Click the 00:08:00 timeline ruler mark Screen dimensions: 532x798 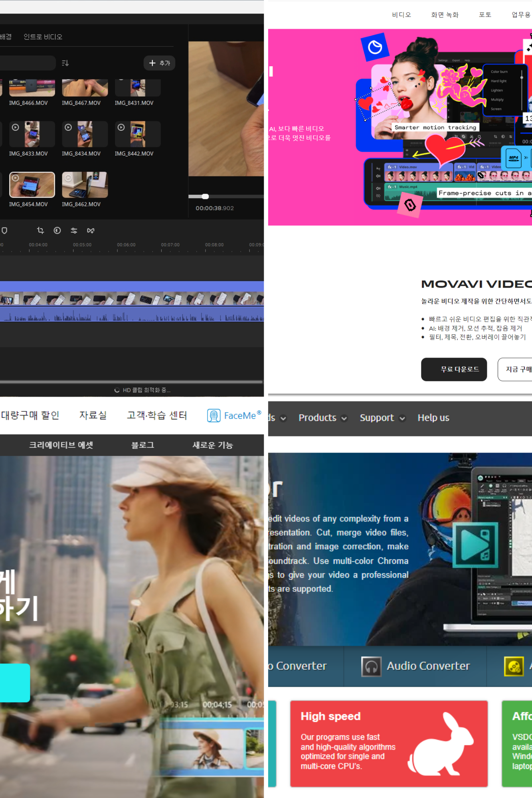click(214, 245)
